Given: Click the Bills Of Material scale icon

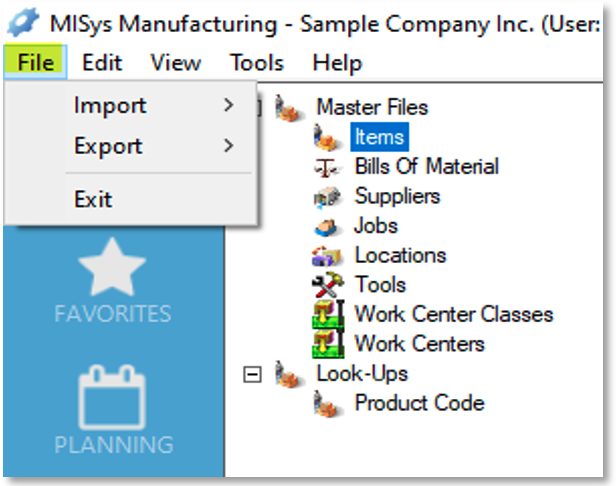Looking at the screenshot, I should pyautogui.click(x=326, y=167).
